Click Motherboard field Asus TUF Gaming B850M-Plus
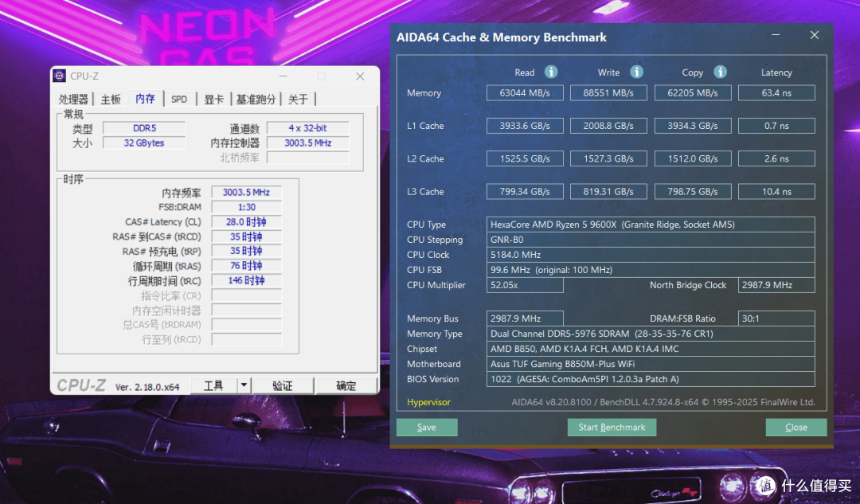Image resolution: width=860 pixels, height=504 pixels. click(x=651, y=364)
